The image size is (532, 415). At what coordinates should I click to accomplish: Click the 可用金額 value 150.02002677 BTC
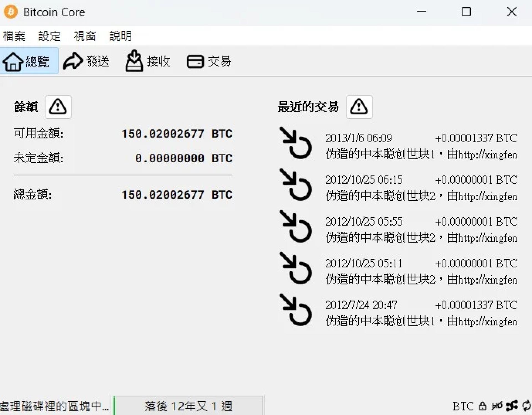point(177,134)
